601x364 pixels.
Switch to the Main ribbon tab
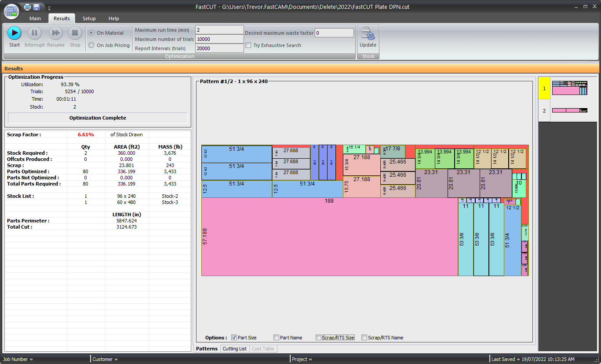35,18
